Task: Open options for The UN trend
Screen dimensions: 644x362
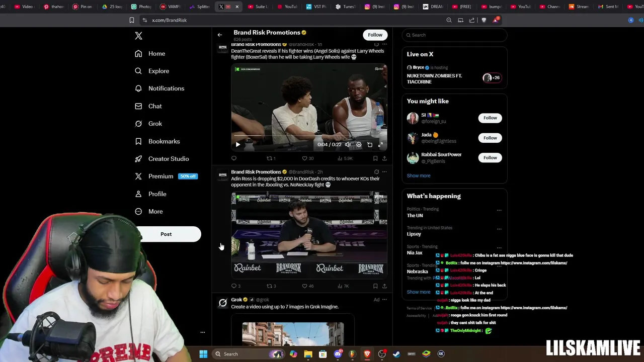Action: 499,210
